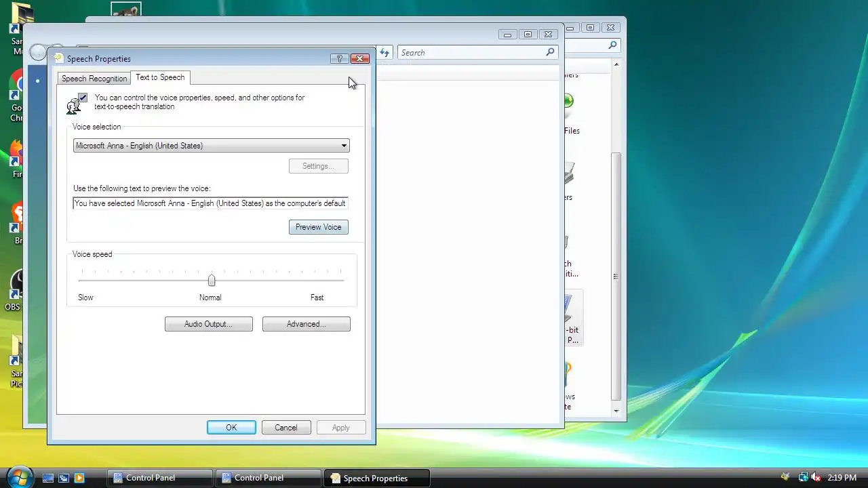
Task: Click refresh arrows icon in Control Panel window
Action: click(x=384, y=52)
